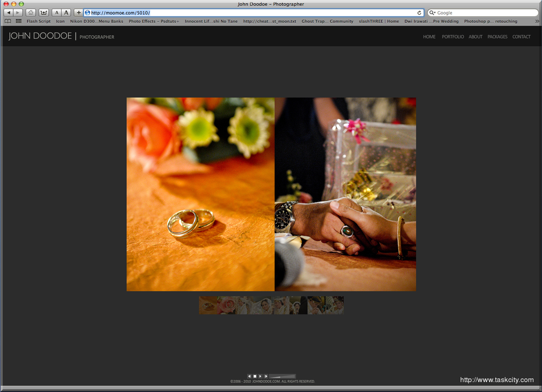
Task: Click the smaller text size A button
Action: pyautogui.click(x=56, y=13)
